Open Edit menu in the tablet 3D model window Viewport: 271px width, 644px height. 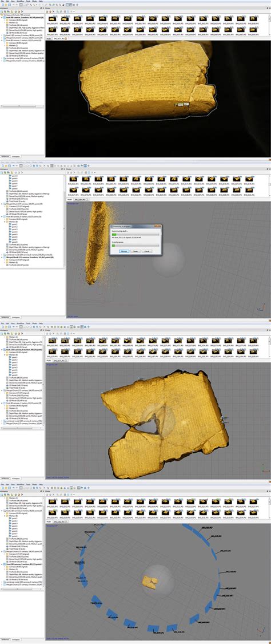pyautogui.click(x=7, y=323)
